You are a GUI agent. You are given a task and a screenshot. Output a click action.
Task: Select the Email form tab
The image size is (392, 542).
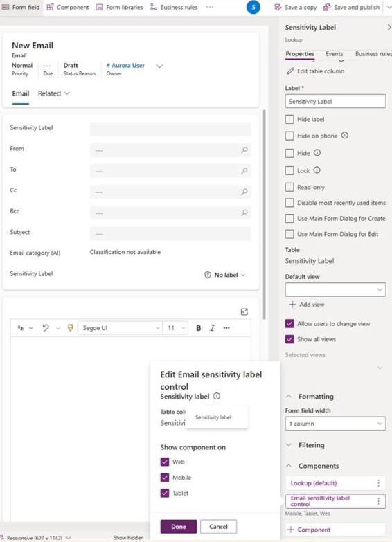click(21, 93)
